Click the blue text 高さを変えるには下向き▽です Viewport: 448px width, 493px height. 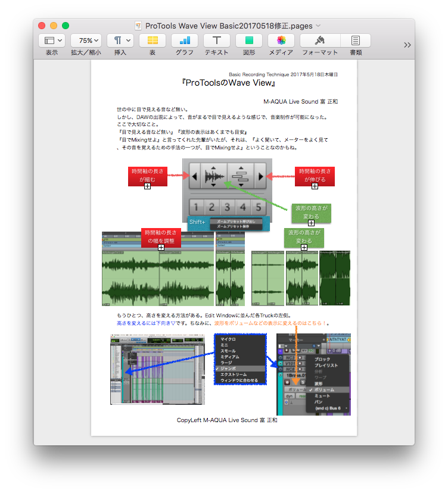coord(153,323)
